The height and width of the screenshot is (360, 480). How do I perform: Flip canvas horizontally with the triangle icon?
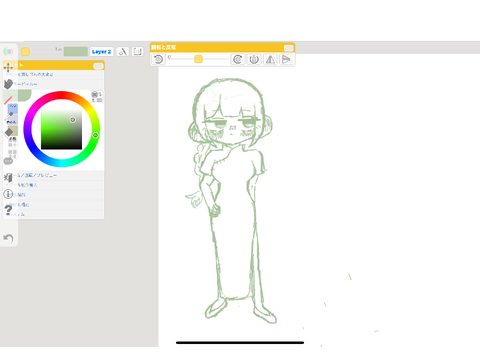point(270,59)
